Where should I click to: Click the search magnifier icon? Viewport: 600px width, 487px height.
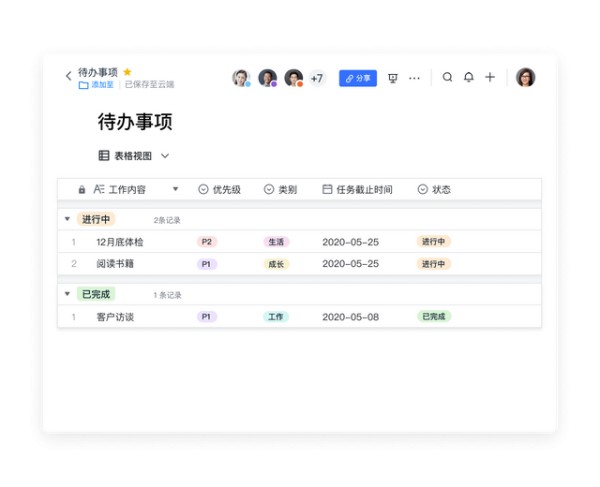[x=447, y=77]
